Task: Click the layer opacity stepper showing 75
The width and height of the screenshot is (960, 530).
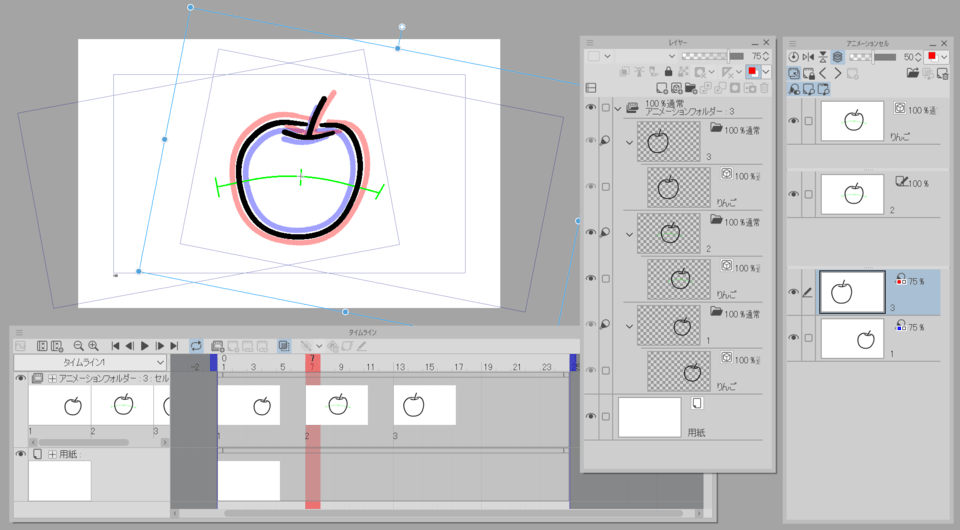Action: pos(766,56)
